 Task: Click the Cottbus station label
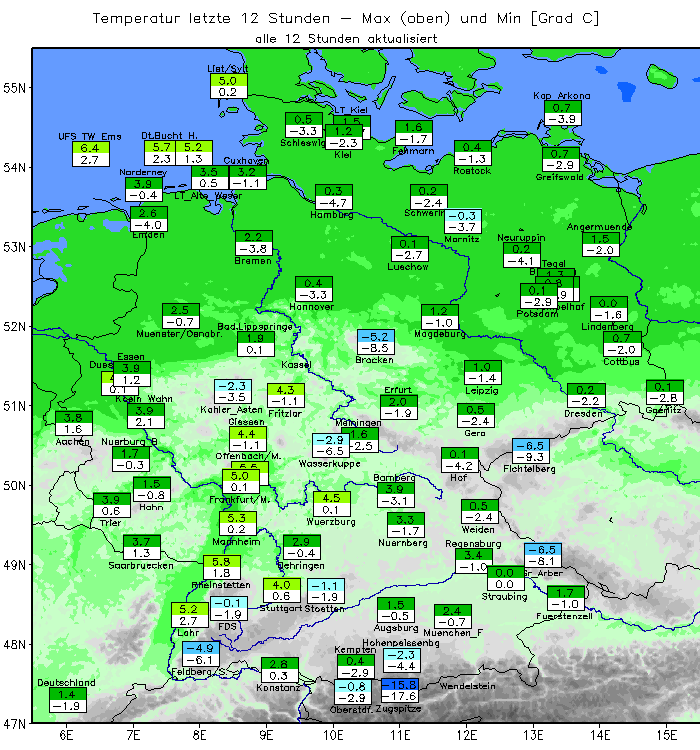[x=621, y=362]
